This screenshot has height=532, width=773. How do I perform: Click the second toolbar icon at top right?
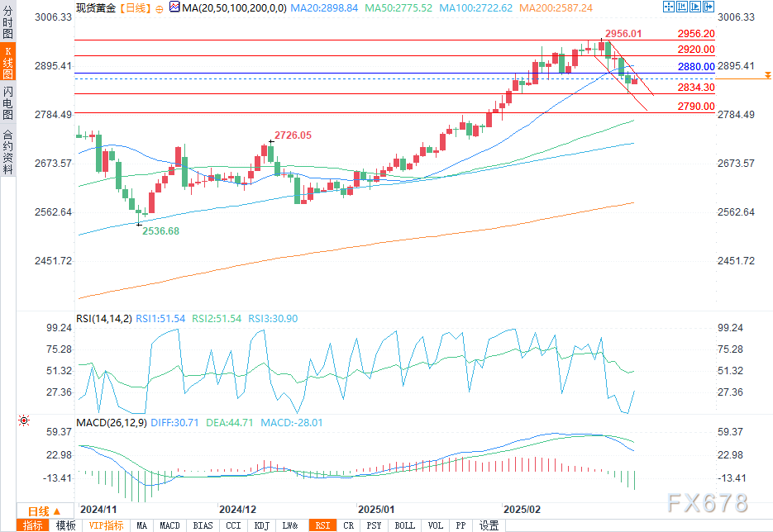tap(681, 7)
